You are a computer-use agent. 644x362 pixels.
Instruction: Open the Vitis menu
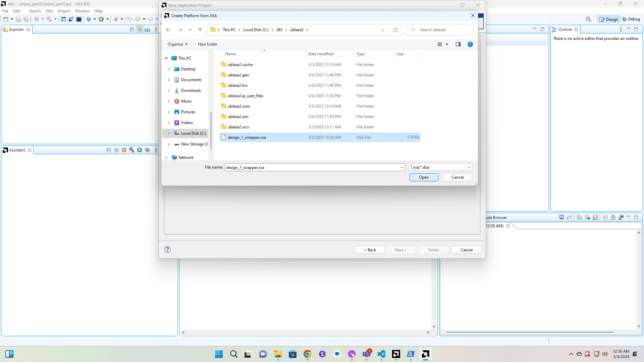(49, 11)
